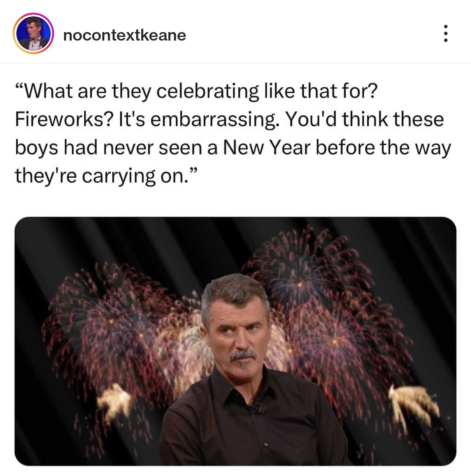Viewport: 471px width, 476px height.
Task: Click the small shirt button near the photo bottom
Action: point(266,444)
